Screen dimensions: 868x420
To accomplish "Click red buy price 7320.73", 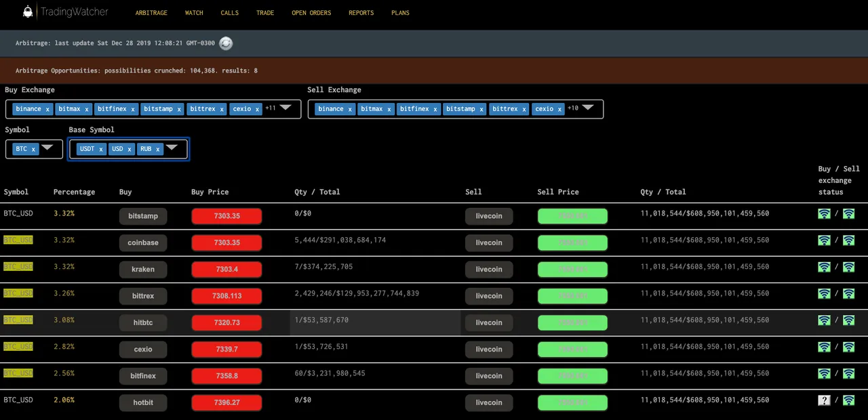I will pos(226,322).
